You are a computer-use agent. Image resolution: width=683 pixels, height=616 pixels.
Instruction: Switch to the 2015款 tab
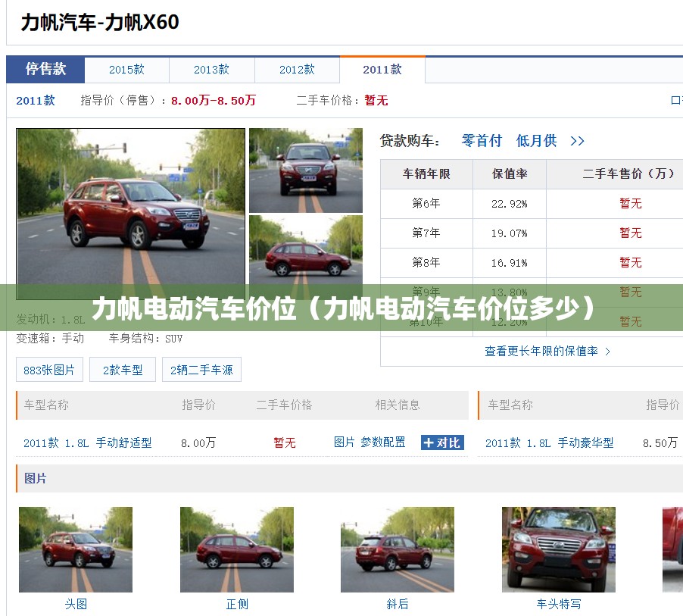click(126, 70)
